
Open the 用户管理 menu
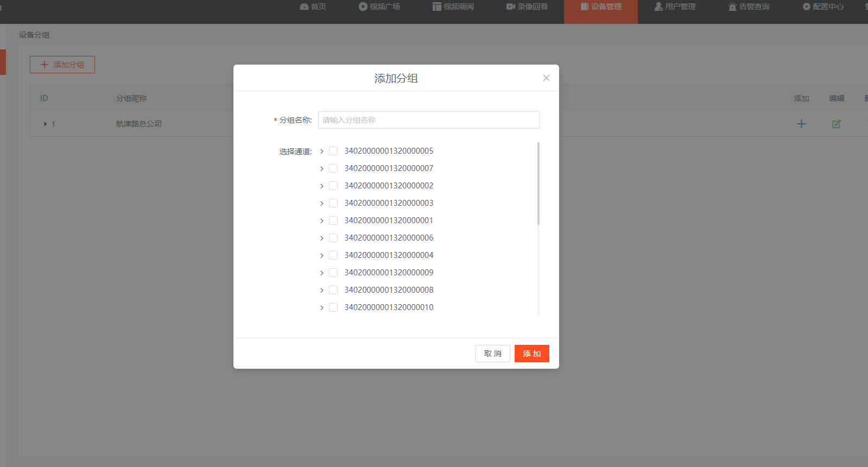tap(675, 7)
